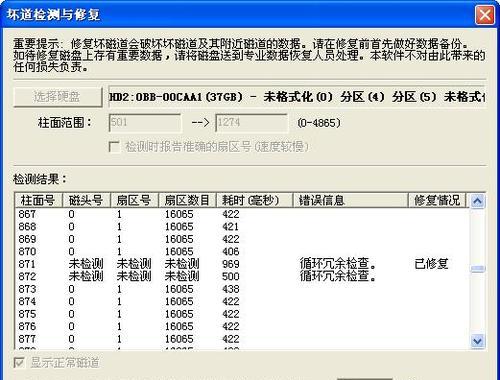Screen dimensions: 500x380
Task: Click the 柱面范围 label
Action: (65, 123)
